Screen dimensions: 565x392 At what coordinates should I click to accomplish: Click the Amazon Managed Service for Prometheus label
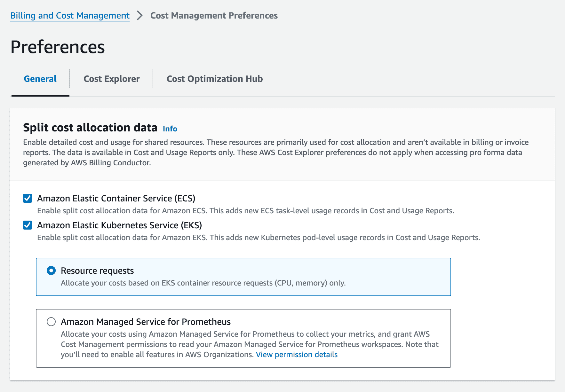[146, 322]
